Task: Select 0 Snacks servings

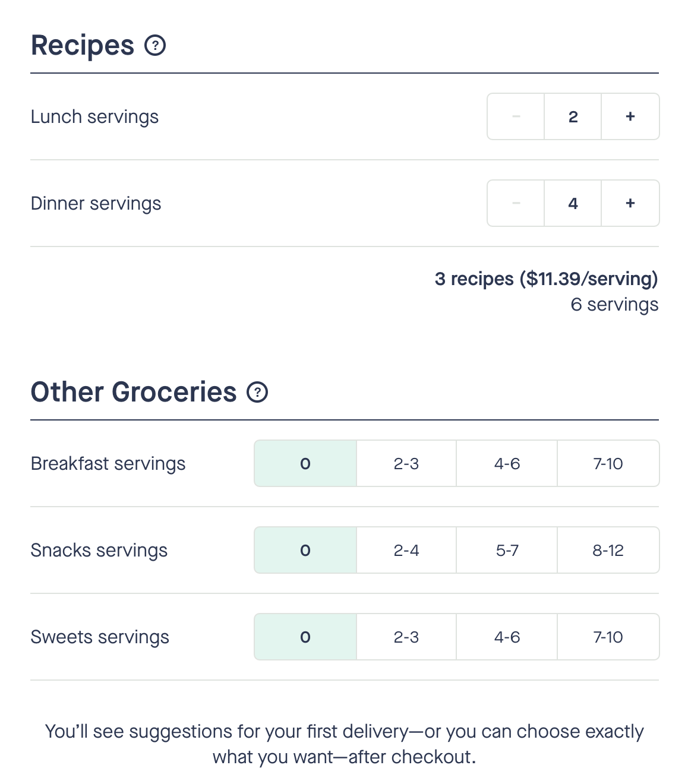Action: point(305,551)
